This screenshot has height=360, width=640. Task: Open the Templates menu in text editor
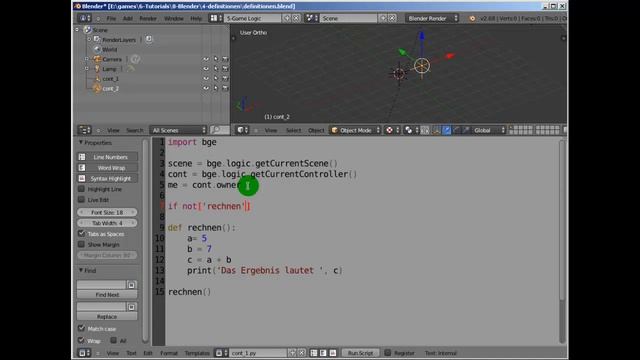pyautogui.click(x=197, y=353)
